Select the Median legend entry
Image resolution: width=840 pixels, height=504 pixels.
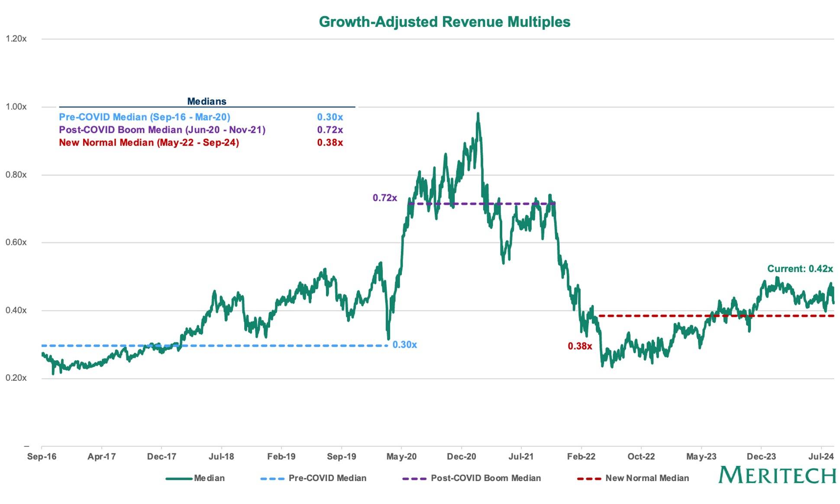click(195, 478)
